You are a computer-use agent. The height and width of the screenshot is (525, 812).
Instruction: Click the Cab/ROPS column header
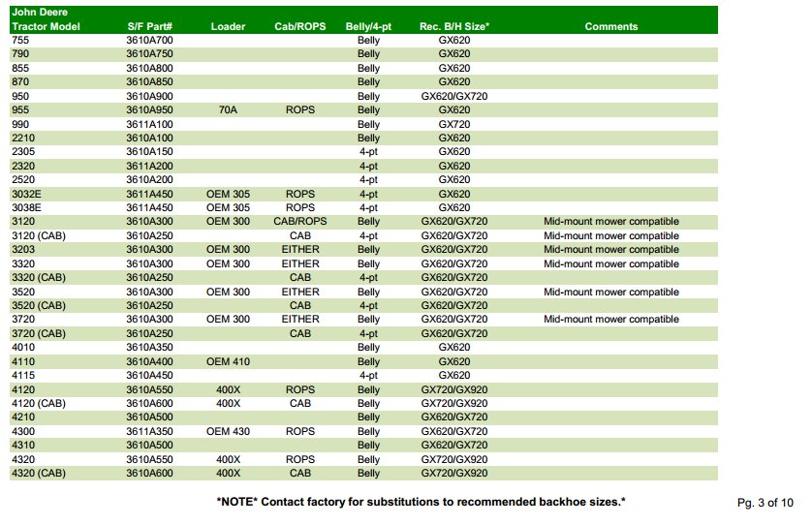coord(299,27)
